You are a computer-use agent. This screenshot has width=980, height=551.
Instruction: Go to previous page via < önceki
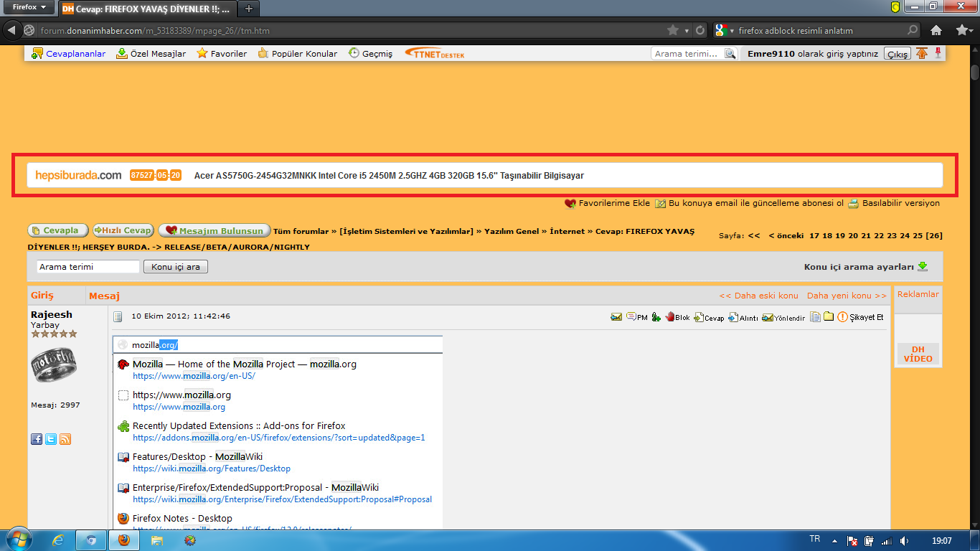click(x=786, y=235)
